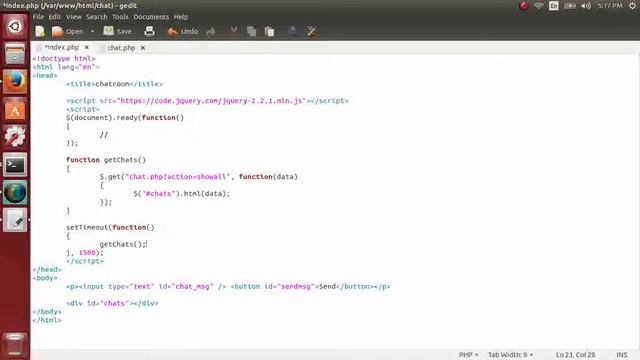This screenshot has width=640, height=360.
Task: Open the globe browser icon in launcher
Action: click(15, 192)
